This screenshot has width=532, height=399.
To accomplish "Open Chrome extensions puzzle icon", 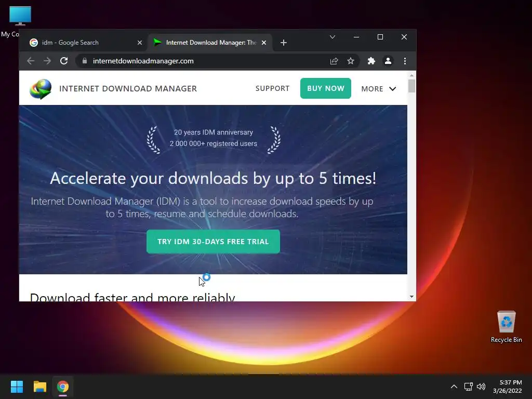I will click(x=371, y=61).
